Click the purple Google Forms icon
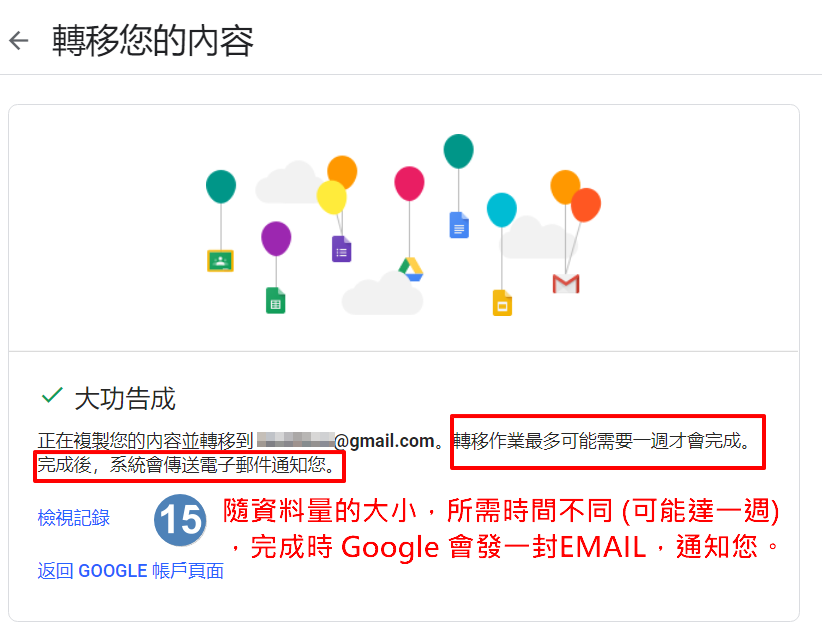The image size is (822, 629). [x=341, y=249]
